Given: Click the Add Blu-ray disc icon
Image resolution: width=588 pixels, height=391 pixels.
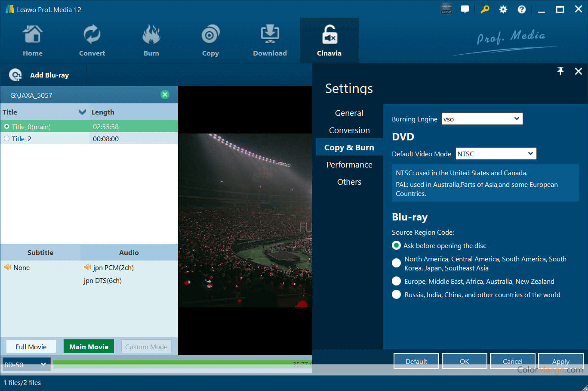Looking at the screenshot, I should click(x=15, y=75).
